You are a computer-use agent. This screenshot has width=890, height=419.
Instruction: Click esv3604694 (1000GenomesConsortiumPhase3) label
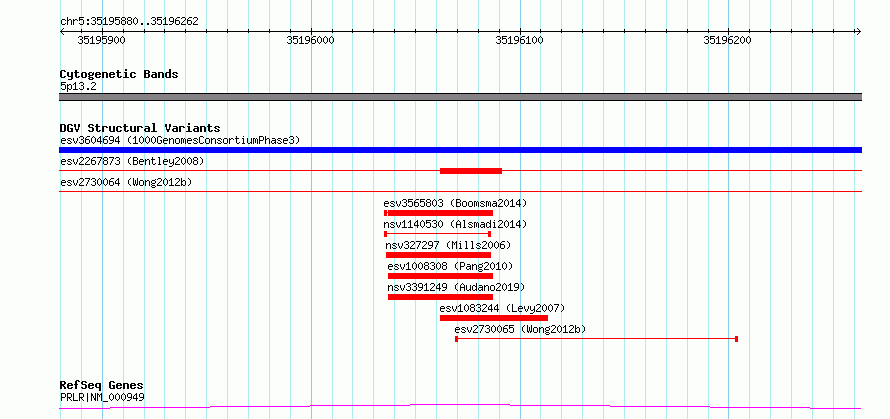tap(180, 140)
